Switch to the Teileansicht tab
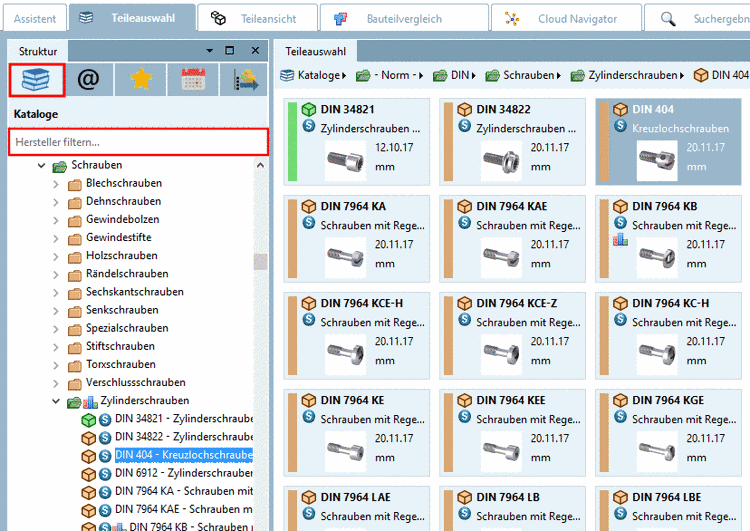The width and height of the screenshot is (750, 531). 257,19
